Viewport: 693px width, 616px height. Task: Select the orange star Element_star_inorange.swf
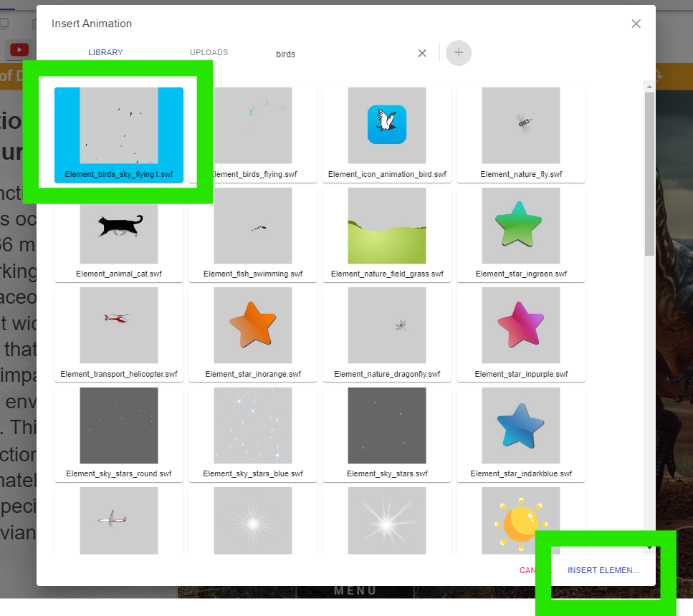coord(253,335)
